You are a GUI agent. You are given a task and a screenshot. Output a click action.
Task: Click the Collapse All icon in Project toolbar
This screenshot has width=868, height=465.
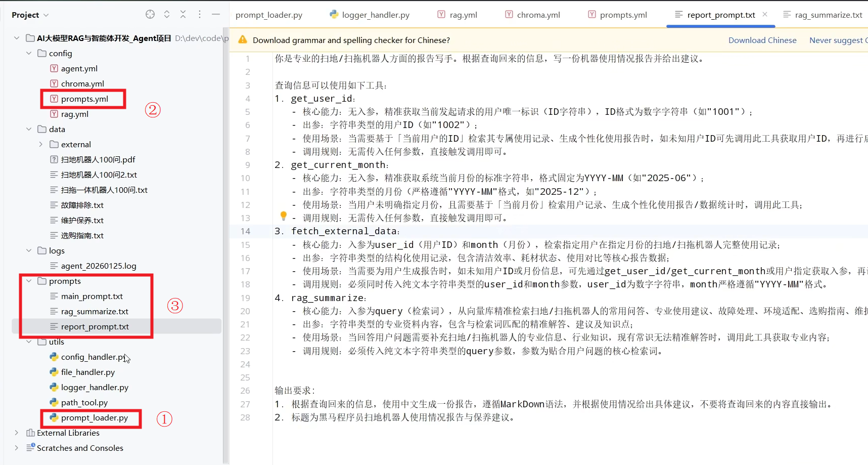[x=183, y=15]
